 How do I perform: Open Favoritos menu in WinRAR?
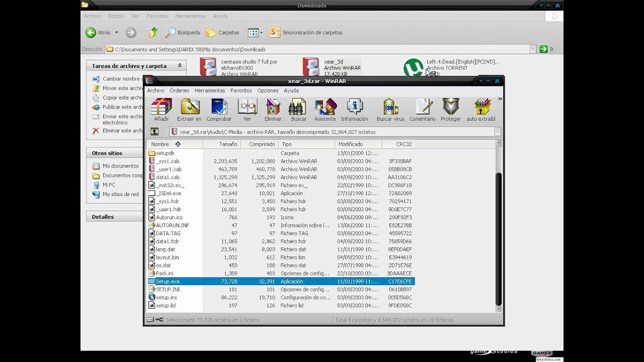click(x=241, y=90)
